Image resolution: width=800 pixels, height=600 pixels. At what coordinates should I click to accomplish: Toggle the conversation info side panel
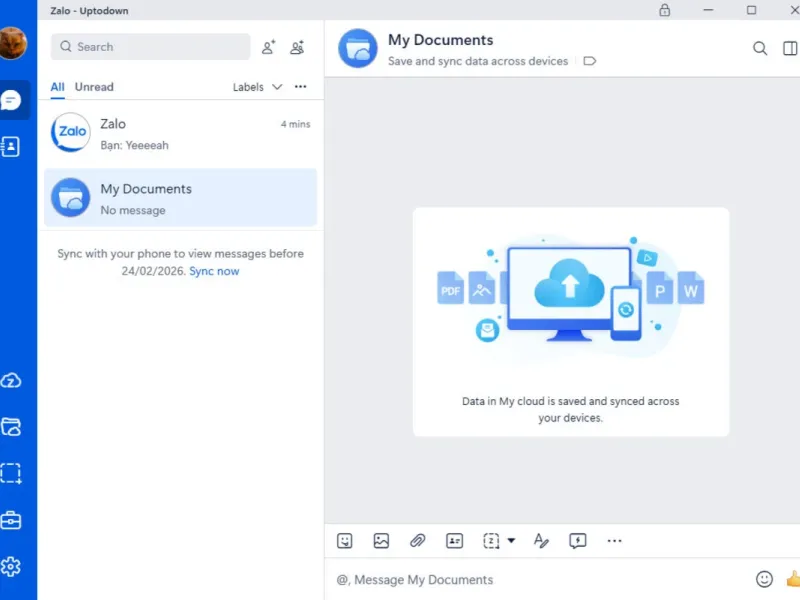tap(790, 48)
